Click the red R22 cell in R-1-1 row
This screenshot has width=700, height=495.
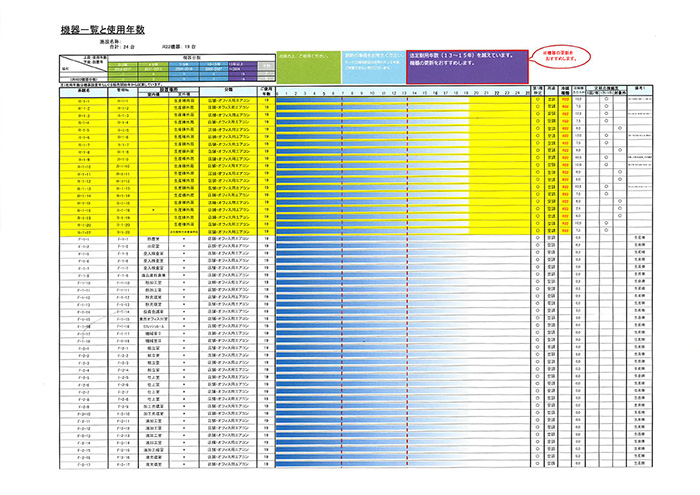[x=565, y=100]
